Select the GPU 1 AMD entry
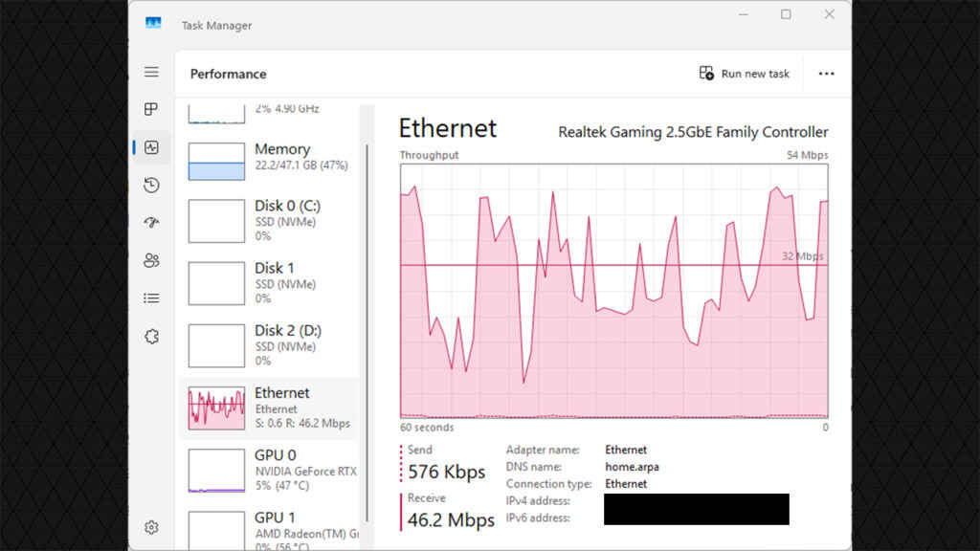Image resolution: width=980 pixels, height=551 pixels. coord(268,528)
